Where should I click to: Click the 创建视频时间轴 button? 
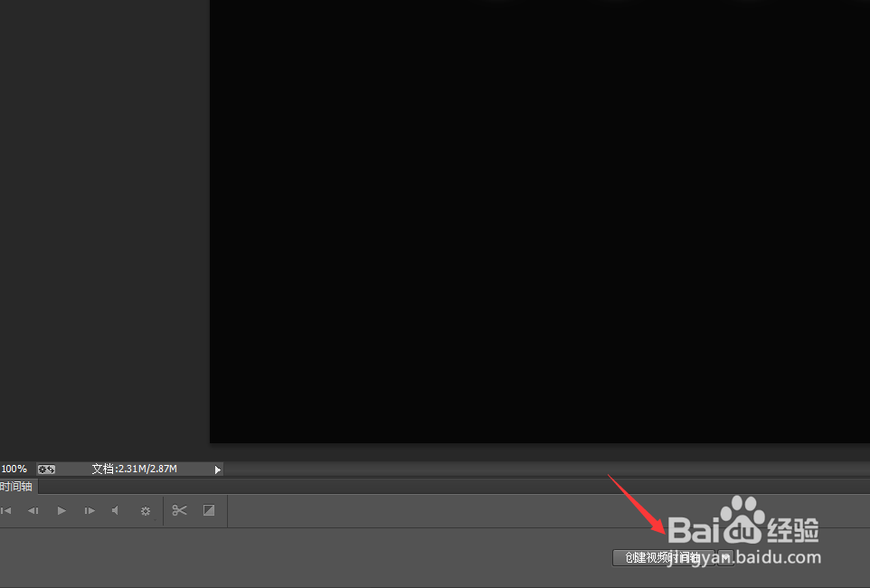click(663, 557)
